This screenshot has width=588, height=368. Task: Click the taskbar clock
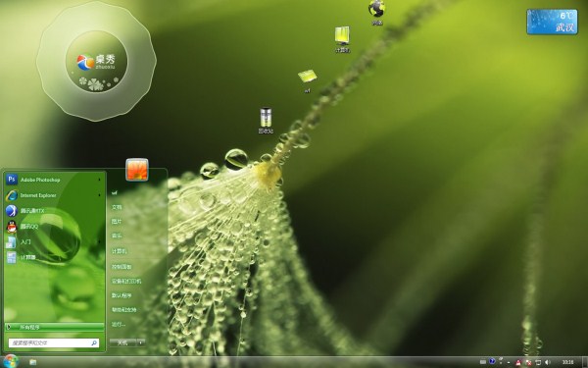coord(567,362)
